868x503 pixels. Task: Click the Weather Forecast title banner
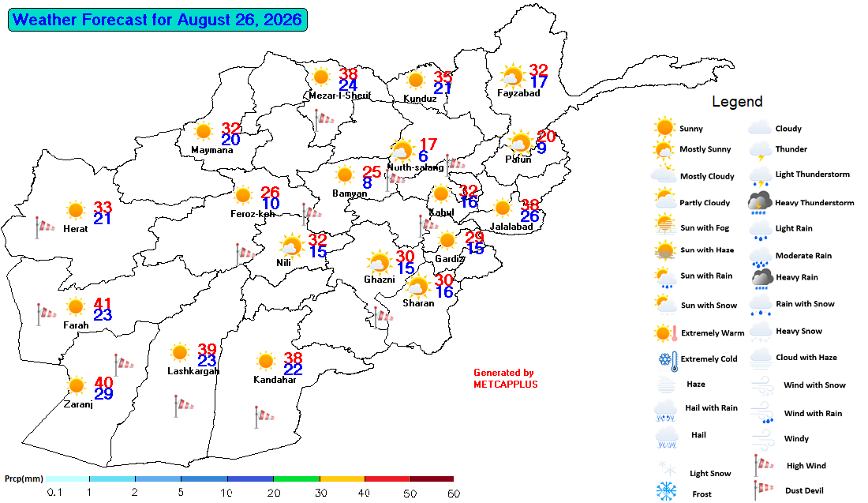click(x=157, y=20)
